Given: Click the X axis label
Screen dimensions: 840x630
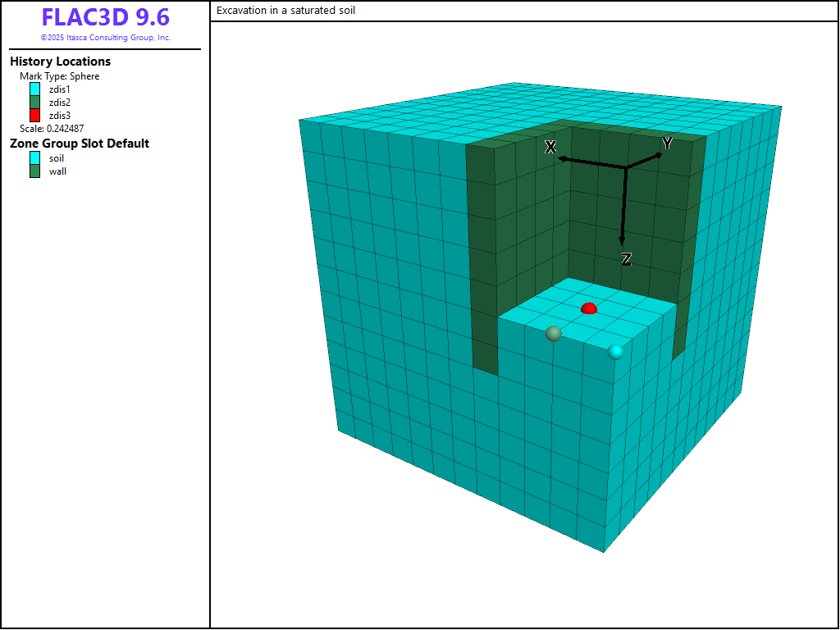Looking at the screenshot, I should click(551, 147).
